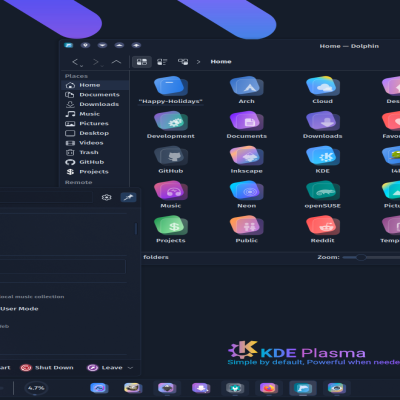
Task: Open Dolphin window icon menu in titlebar
Action: click(x=69, y=45)
